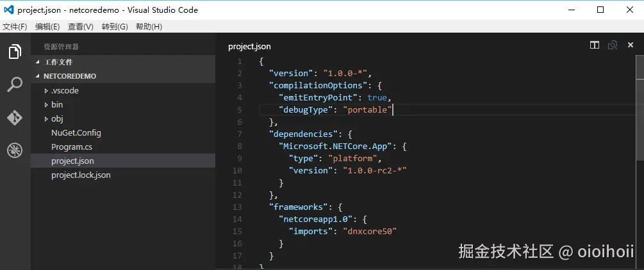Open the Explorer view in activity bar

pyautogui.click(x=15, y=52)
